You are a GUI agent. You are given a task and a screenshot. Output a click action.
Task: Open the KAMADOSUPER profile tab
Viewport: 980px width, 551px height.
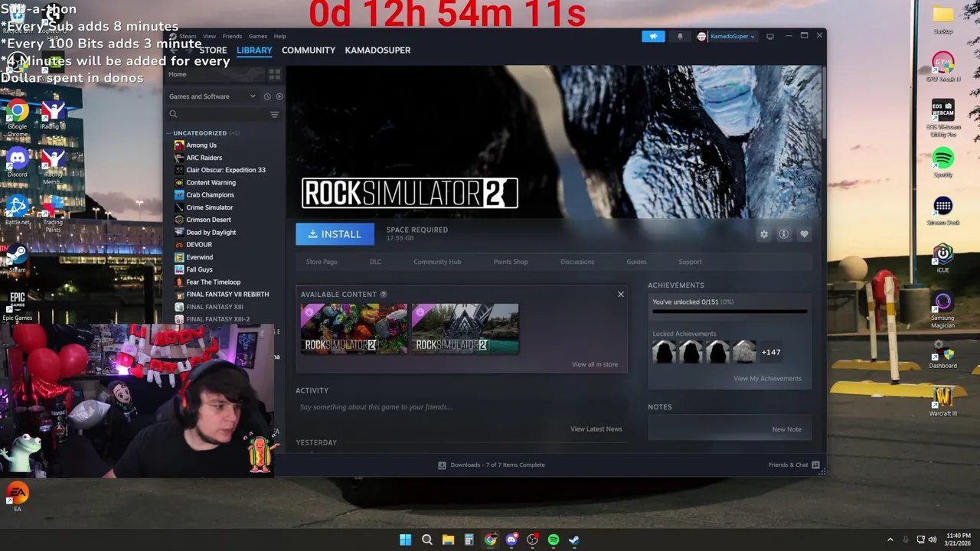(x=377, y=51)
